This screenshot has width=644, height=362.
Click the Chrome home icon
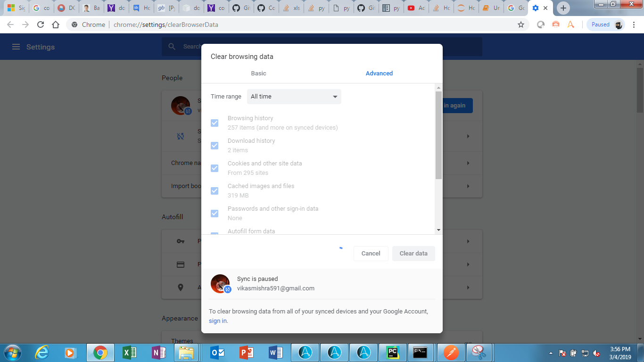56,25
